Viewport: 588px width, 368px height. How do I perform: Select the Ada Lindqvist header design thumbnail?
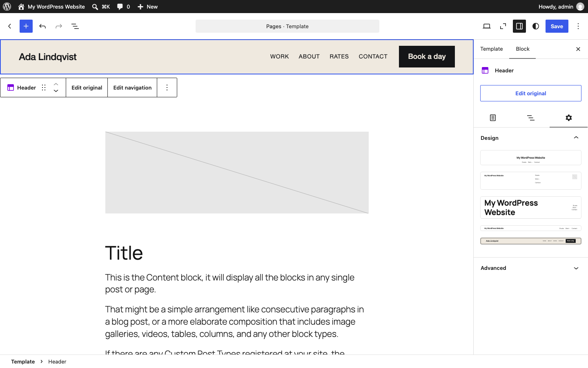point(531,241)
